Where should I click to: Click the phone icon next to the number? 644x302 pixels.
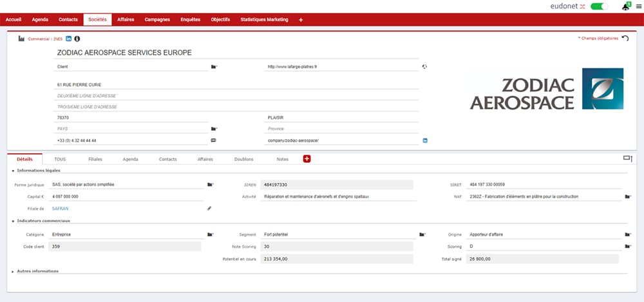pos(213,140)
